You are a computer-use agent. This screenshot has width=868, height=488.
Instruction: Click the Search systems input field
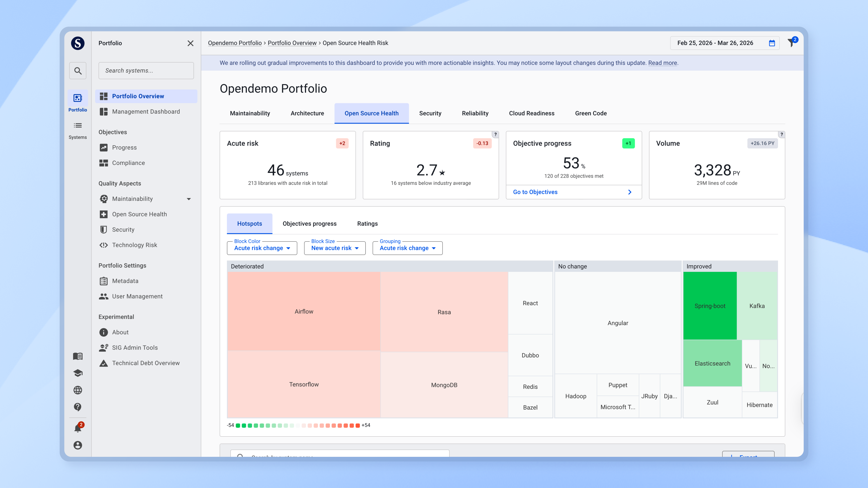tap(146, 71)
